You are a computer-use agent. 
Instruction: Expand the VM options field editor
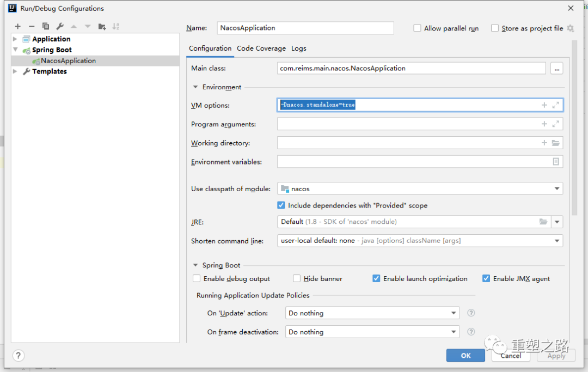555,105
